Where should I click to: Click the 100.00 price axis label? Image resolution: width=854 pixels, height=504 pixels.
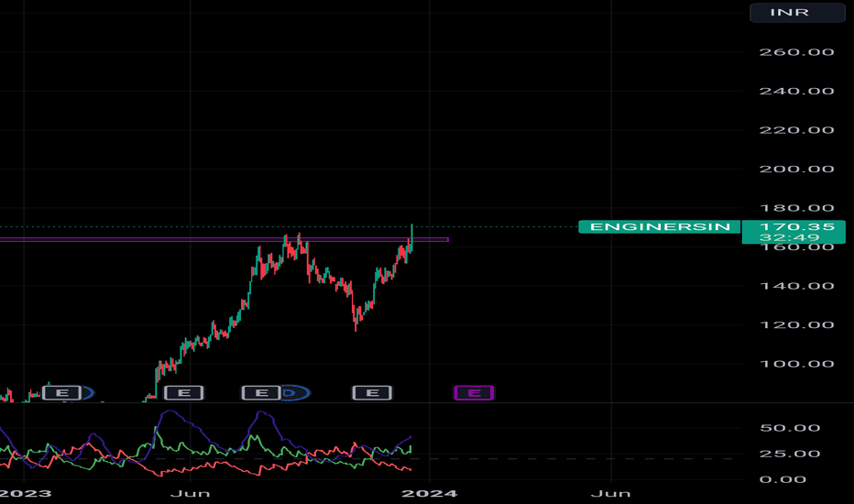797,364
